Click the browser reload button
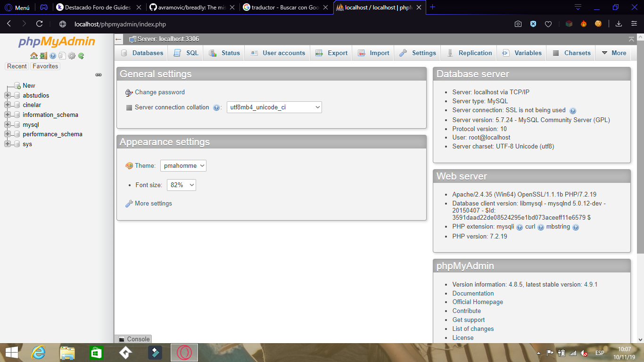The image size is (644, 362). point(40,24)
